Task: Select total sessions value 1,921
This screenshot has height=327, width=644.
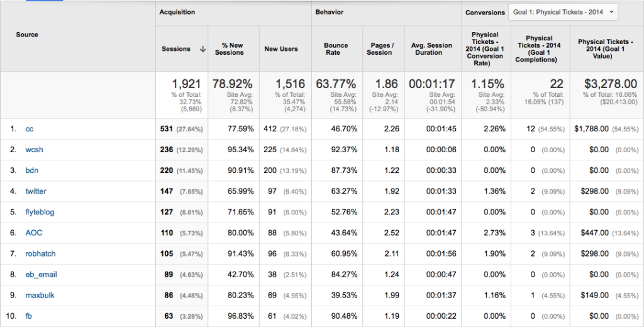Action: pos(186,84)
